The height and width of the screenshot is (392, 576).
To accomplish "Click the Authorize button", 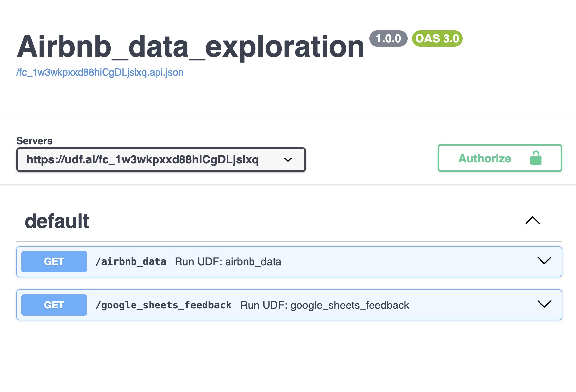I will [x=500, y=158].
